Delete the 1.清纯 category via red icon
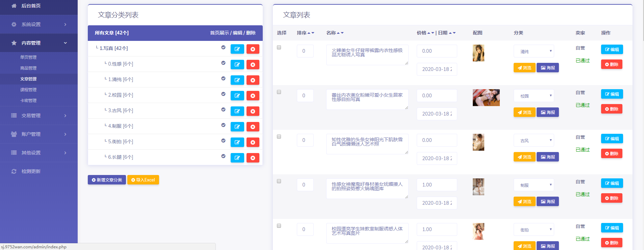The height and width of the screenshot is (250, 644). click(253, 80)
